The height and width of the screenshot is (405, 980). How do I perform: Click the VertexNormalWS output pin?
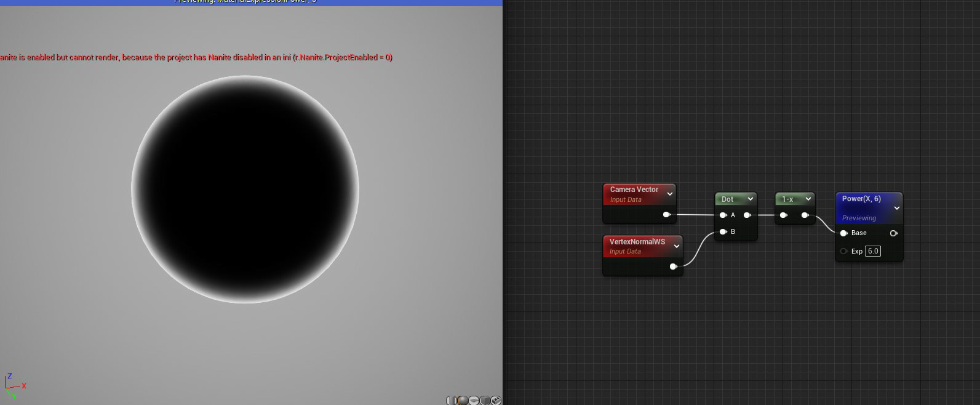pos(673,267)
